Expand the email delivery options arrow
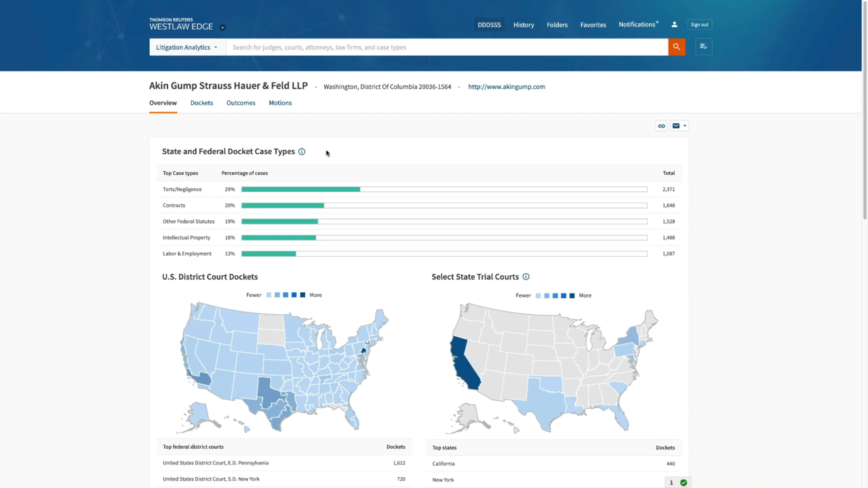 (685, 126)
